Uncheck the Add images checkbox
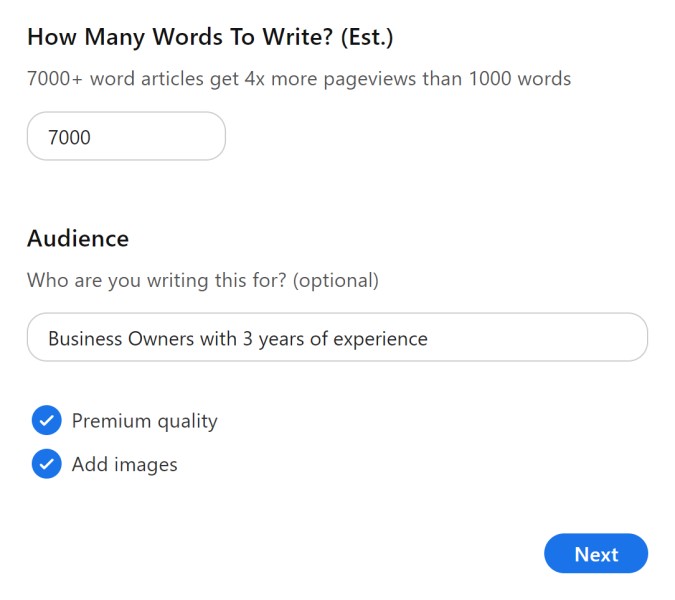Viewport: 675px width, 600px height. (x=46, y=464)
